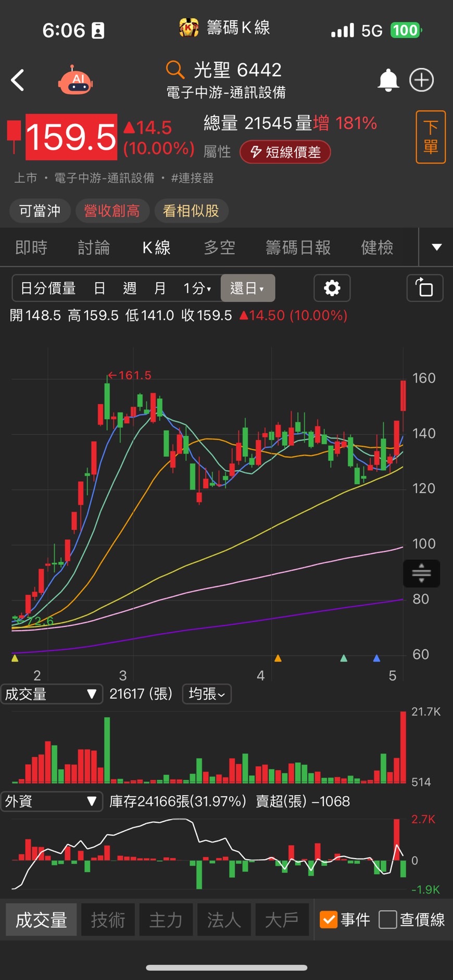The width and height of the screenshot is (453, 980).
Task: Select the bottom 技術 tab
Action: pos(108,920)
